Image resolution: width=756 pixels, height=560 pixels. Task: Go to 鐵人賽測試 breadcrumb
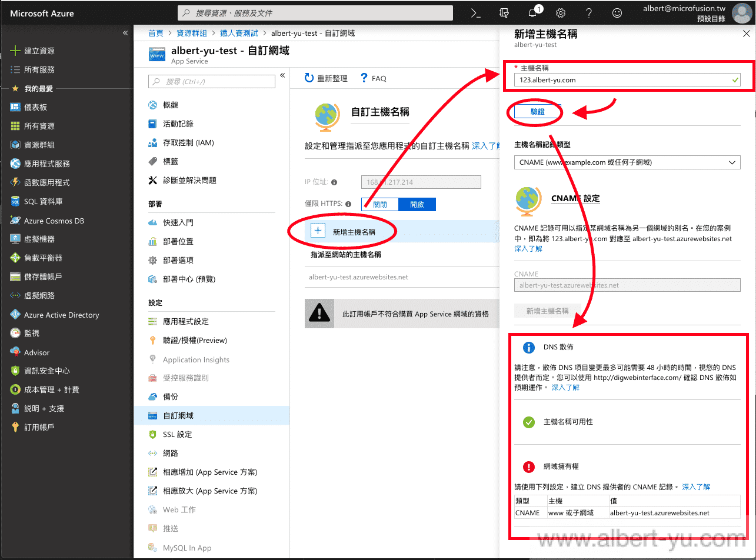(x=239, y=33)
